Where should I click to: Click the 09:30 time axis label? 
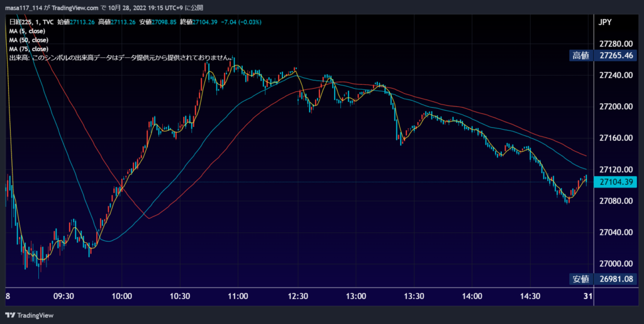point(64,296)
